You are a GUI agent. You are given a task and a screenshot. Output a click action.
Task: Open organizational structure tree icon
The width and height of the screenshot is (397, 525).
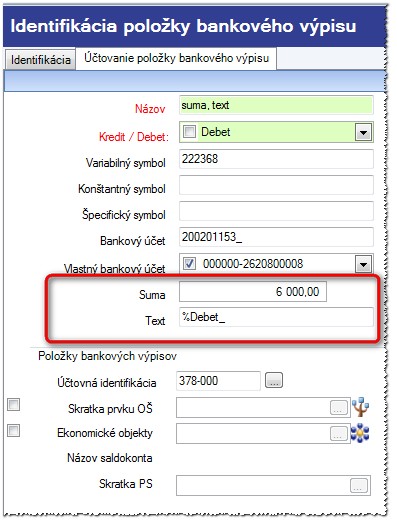361,407
